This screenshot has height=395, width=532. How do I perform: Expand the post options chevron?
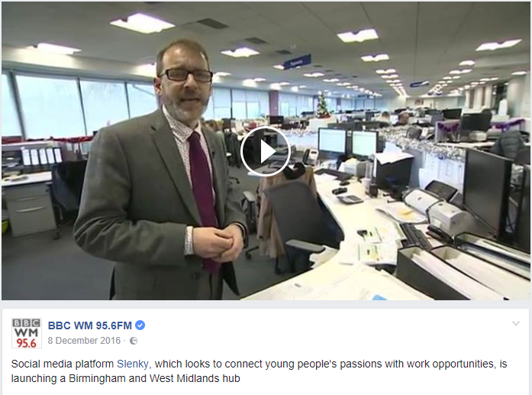pyautogui.click(x=516, y=323)
